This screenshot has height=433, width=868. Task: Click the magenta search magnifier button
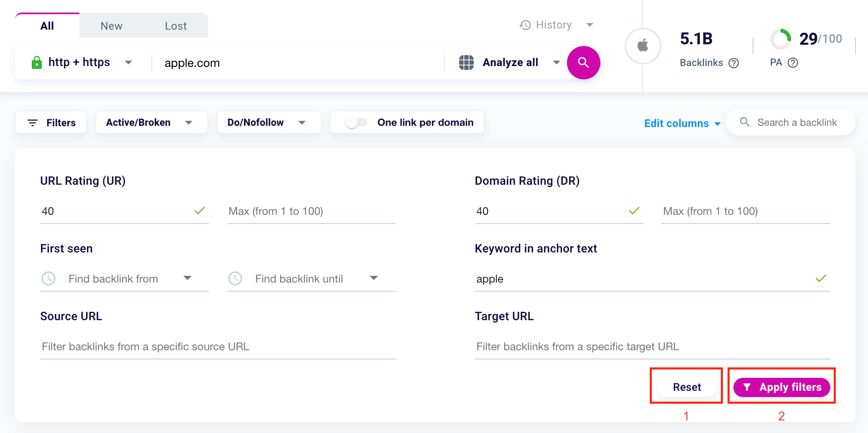tap(583, 63)
